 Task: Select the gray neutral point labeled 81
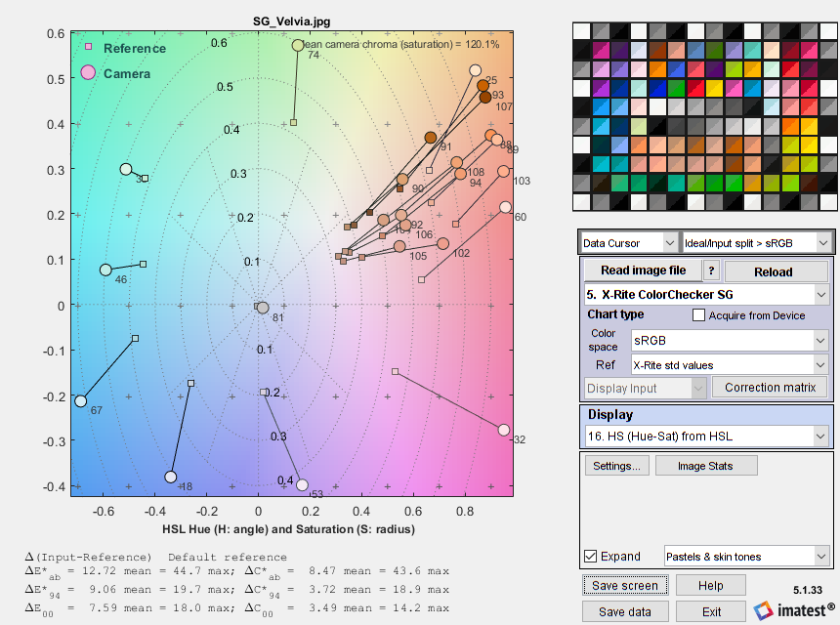[x=262, y=308]
